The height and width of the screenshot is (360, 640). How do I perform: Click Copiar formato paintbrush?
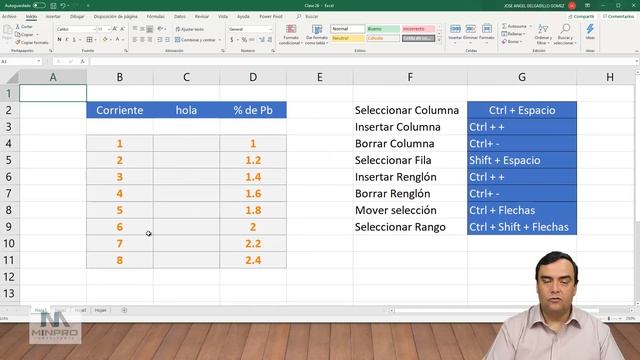(32, 42)
